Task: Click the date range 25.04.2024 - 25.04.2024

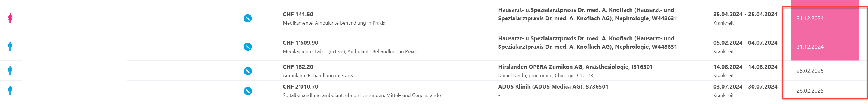Action: click(x=745, y=14)
